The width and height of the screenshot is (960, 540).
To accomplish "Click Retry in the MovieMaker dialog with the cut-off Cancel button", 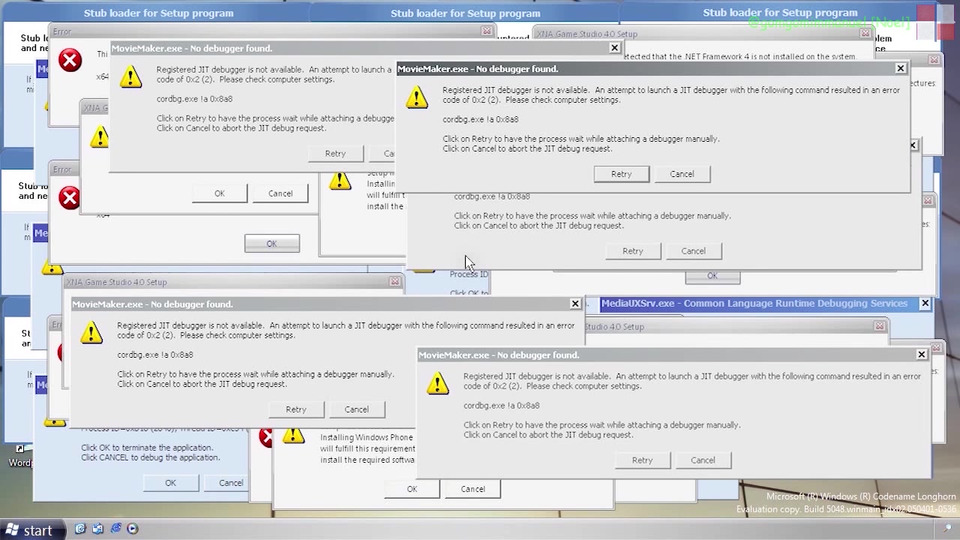I will tap(336, 154).
